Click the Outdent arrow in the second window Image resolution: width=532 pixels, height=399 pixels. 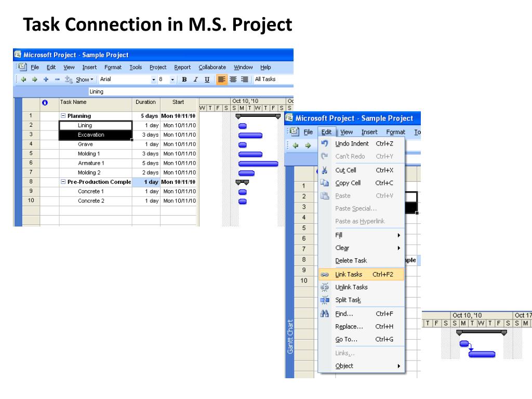[296, 145]
